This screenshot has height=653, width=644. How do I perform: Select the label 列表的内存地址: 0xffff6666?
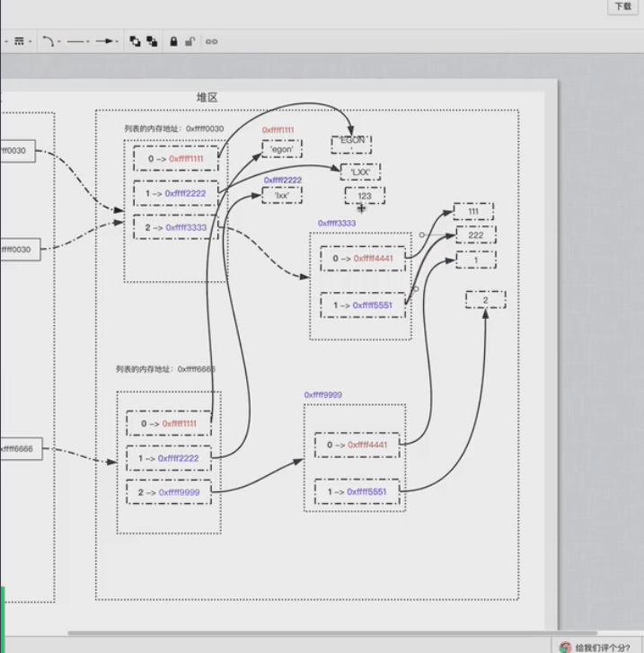click(165, 369)
